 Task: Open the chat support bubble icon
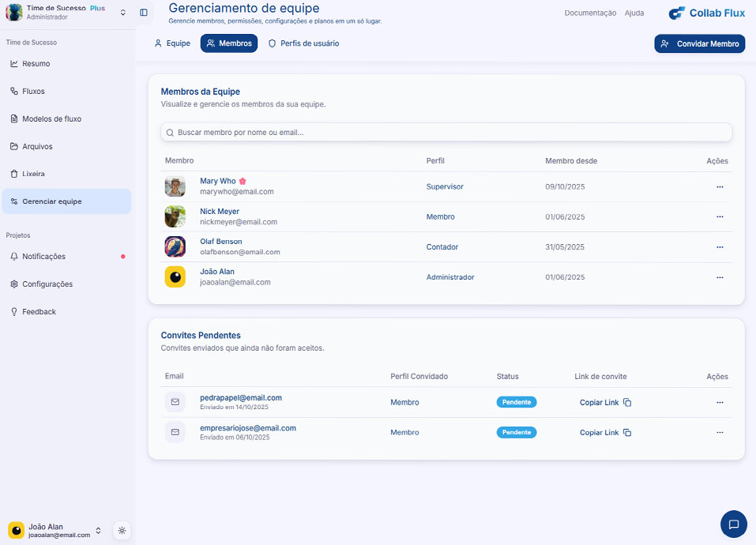click(733, 524)
